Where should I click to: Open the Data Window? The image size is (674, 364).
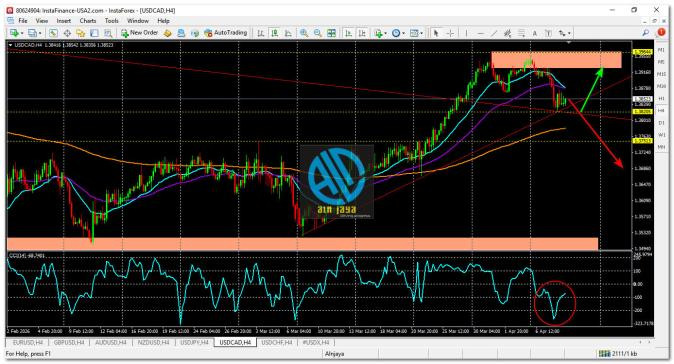pyautogui.click(x=67, y=33)
